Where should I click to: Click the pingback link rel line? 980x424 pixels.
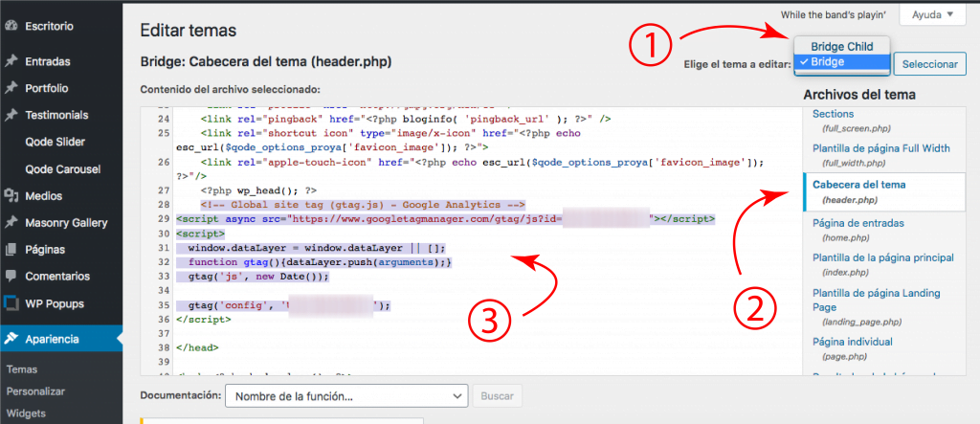[406, 120]
